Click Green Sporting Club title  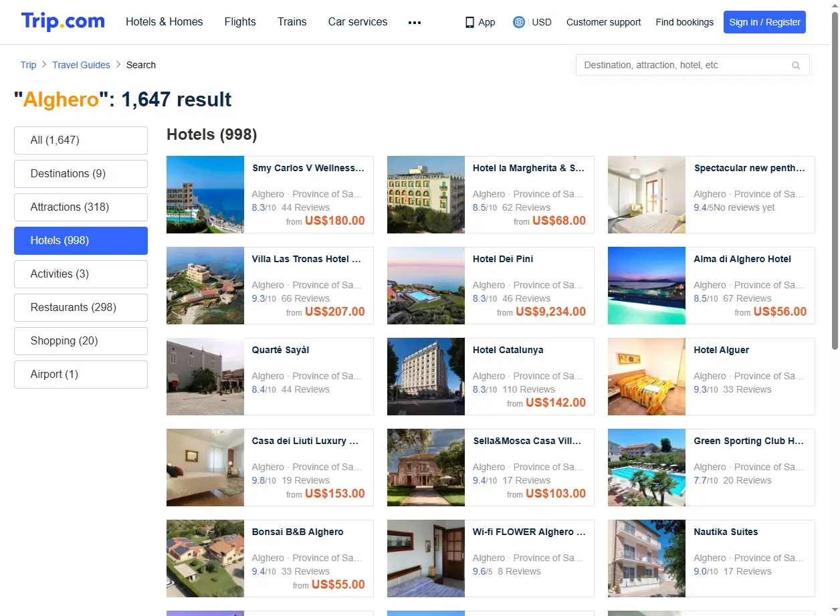[749, 441]
